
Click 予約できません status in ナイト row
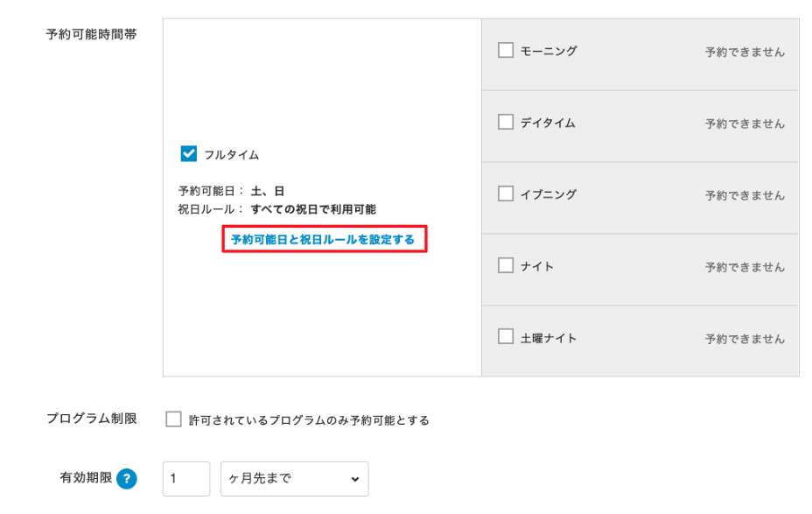tap(745, 268)
